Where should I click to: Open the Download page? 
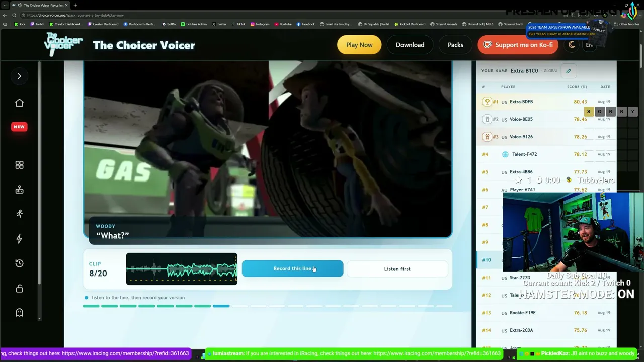(x=410, y=45)
